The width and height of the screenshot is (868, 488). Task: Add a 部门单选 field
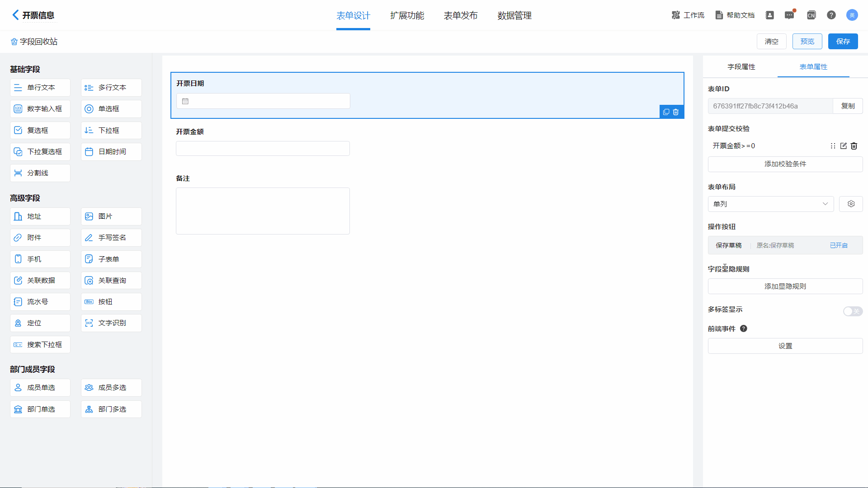pyautogui.click(x=40, y=409)
